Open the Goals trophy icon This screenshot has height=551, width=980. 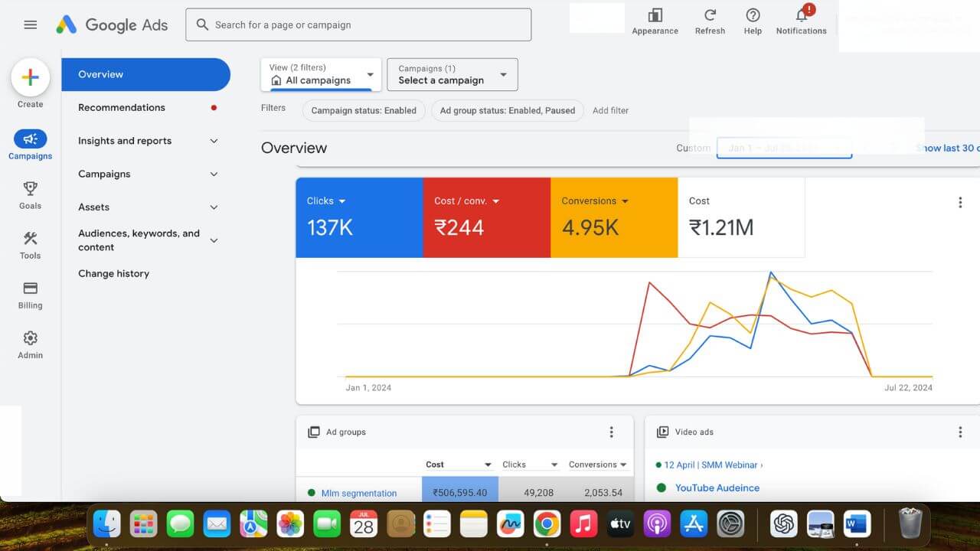(x=31, y=189)
